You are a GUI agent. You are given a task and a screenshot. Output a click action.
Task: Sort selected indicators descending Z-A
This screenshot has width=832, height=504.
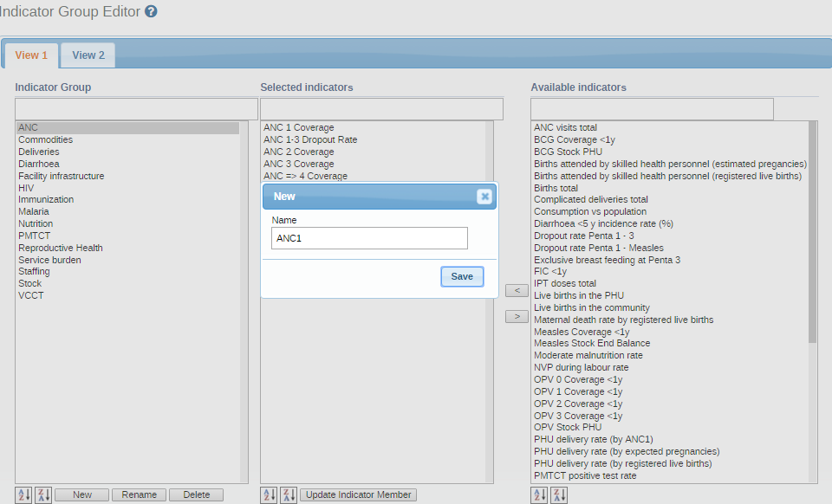coord(289,494)
